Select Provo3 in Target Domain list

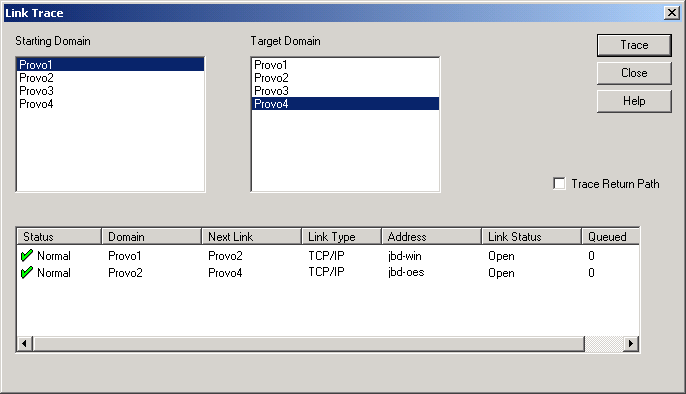345,91
